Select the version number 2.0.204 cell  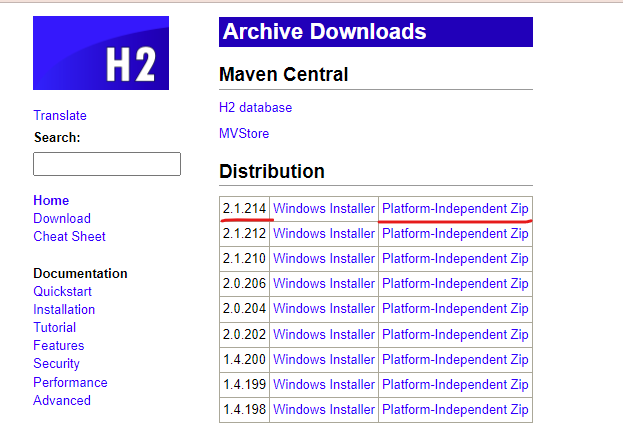tap(244, 308)
